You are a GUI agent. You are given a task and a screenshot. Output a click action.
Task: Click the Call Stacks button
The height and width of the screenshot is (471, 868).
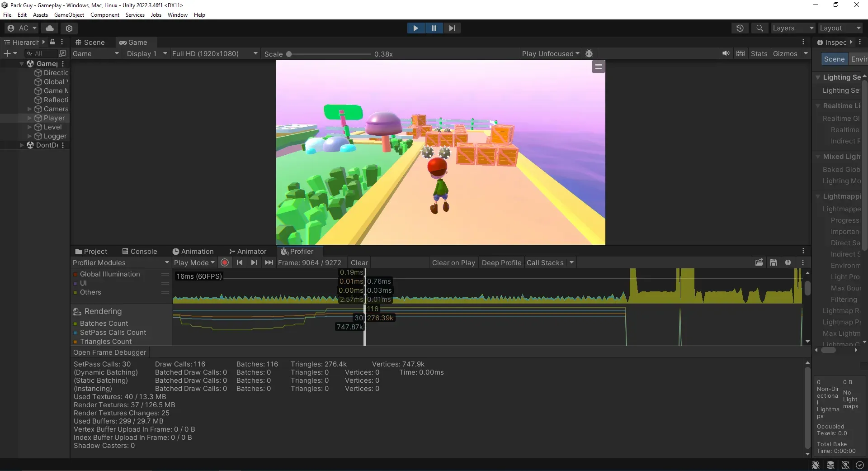pos(545,262)
